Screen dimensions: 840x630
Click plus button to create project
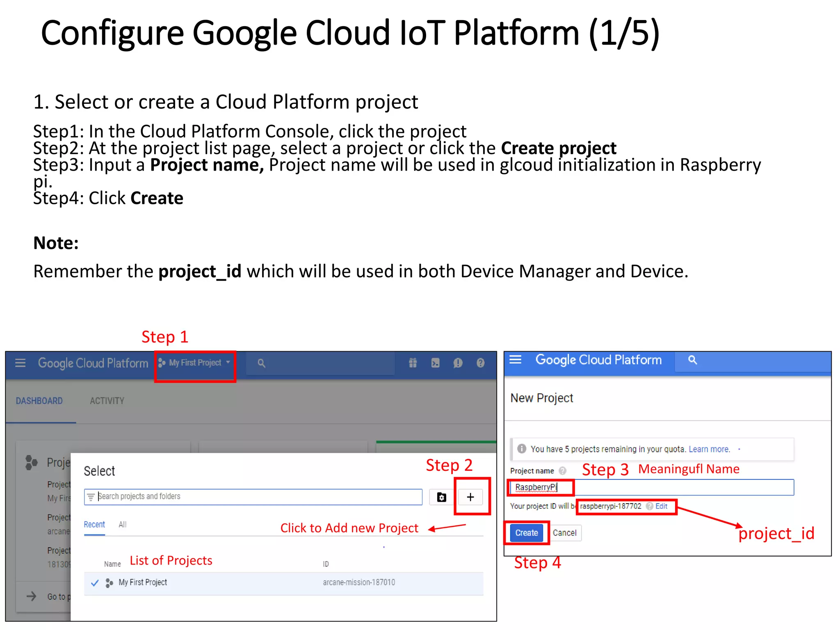click(470, 497)
